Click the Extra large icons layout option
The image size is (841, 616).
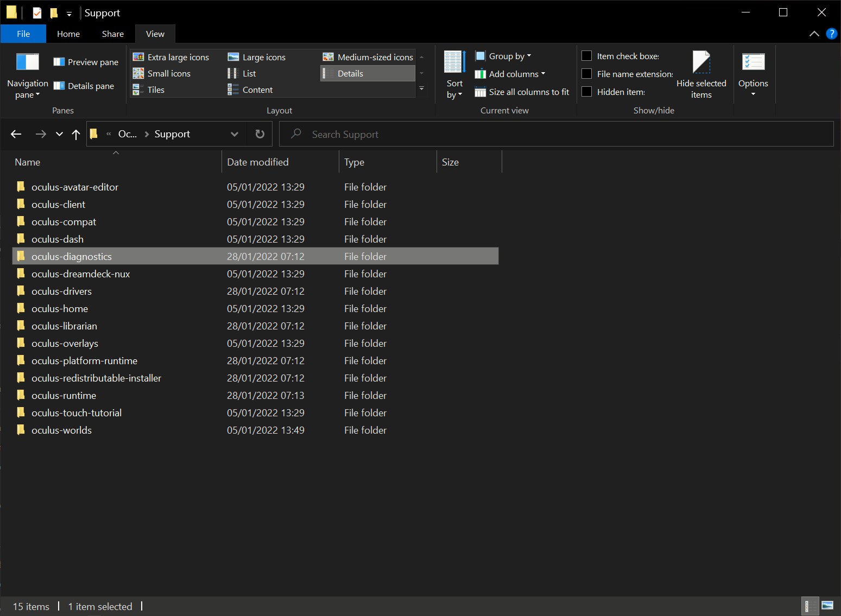click(172, 57)
